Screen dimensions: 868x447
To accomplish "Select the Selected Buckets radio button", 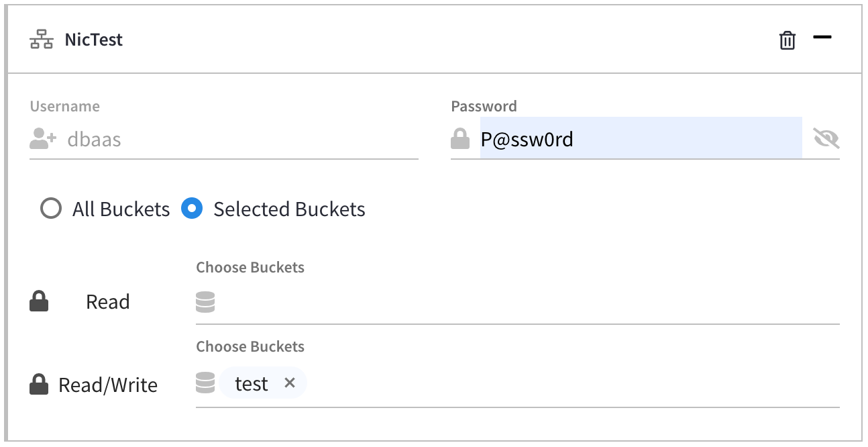I will tap(192, 209).
